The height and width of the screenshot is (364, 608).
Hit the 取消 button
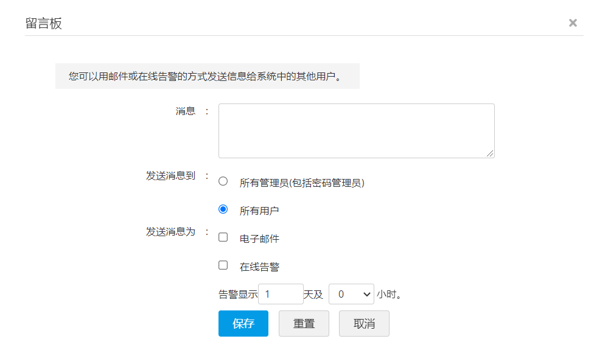(364, 323)
